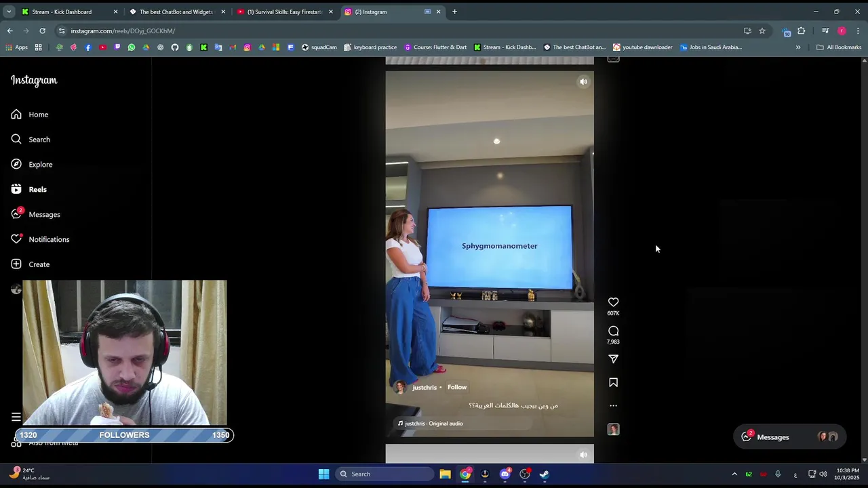868x488 pixels.
Task: Open browser Extensions puzzle icon
Action: click(x=802, y=30)
